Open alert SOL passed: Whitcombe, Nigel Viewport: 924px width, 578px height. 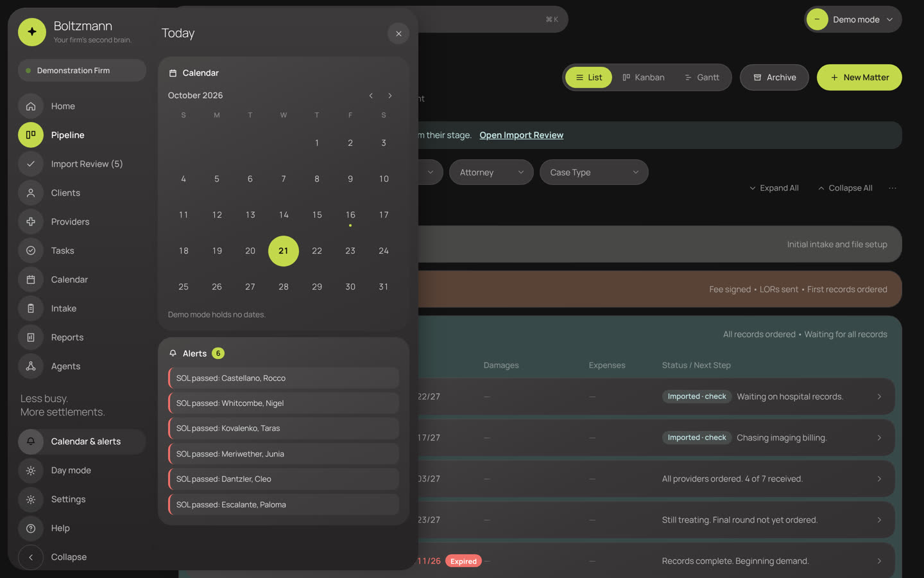pos(284,403)
